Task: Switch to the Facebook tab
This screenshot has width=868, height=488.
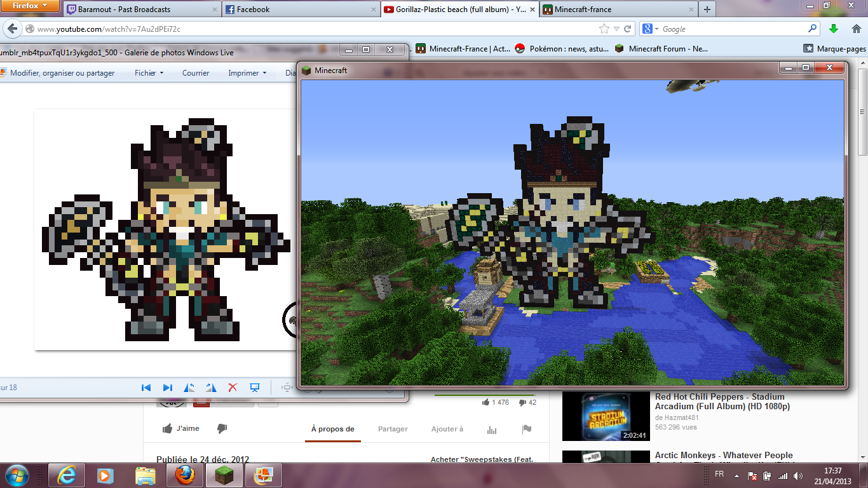Action: [252, 10]
